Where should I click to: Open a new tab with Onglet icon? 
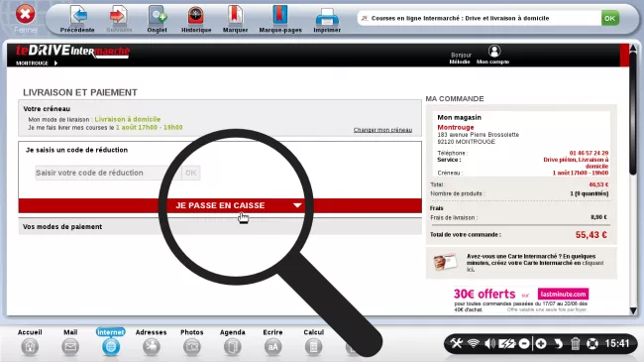pyautogui.click(x=158, y=15)
